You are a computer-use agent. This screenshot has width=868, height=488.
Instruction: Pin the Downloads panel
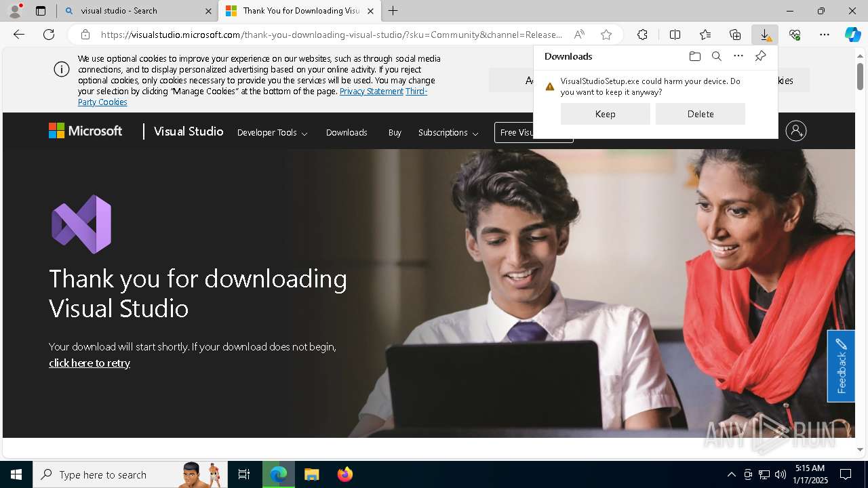[760, 56]
